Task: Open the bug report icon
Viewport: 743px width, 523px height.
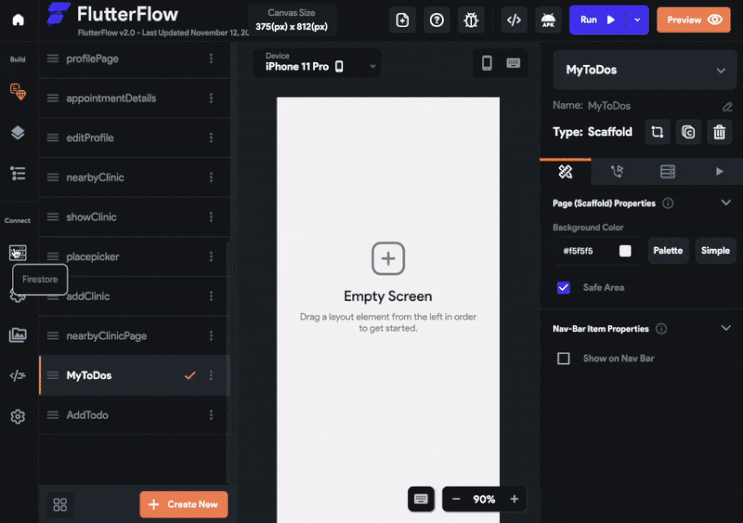Action: point(471,20)
